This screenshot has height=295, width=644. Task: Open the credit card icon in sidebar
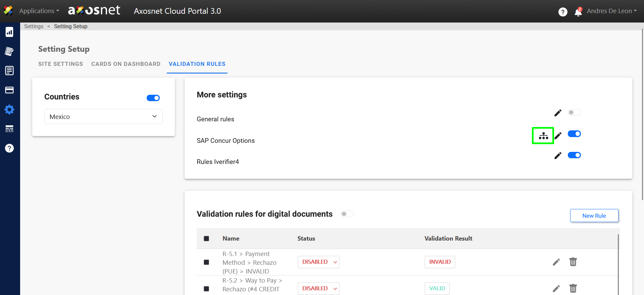pos(9,90)
